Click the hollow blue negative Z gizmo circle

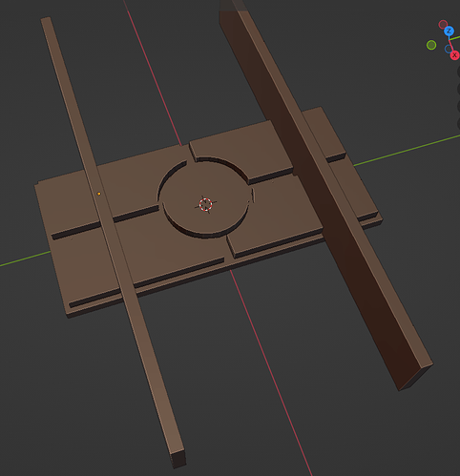tap(449, 49)
